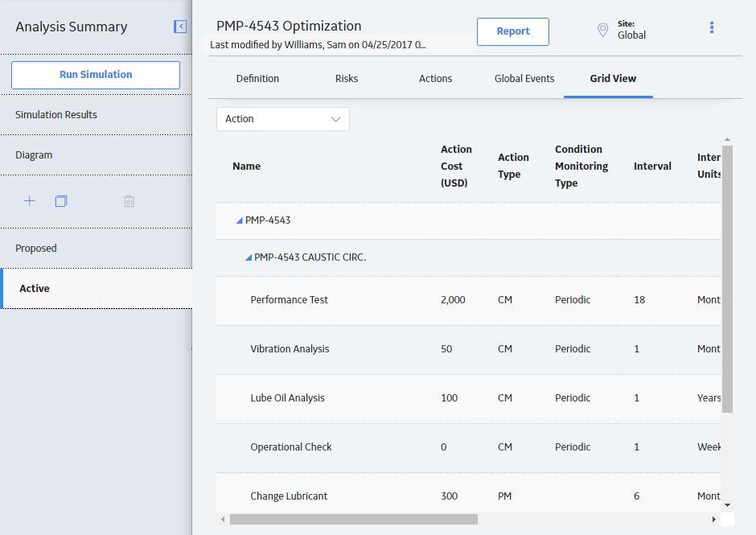Click the delete trash icon
The height and width of the screenshot is (535, 756).
point(129,200)
